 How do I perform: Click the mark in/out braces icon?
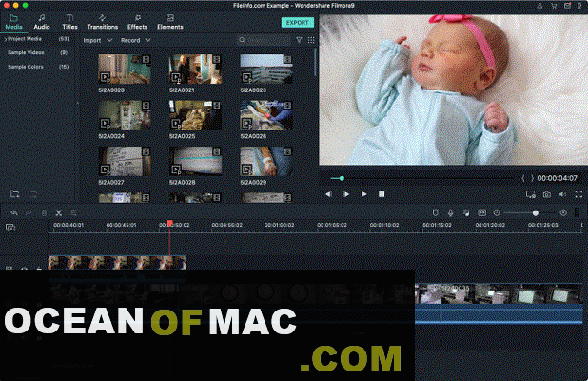(x=528, y=178)
